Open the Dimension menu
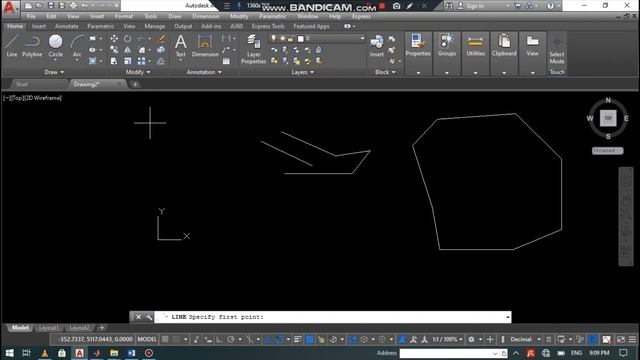The height and width of the screenshot is (360, 640). point(205,16)
